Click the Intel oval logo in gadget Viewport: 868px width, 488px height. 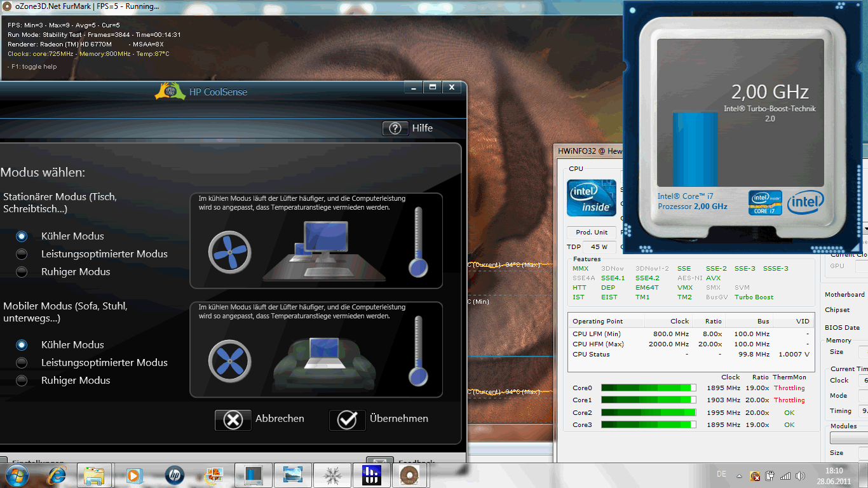806,203
